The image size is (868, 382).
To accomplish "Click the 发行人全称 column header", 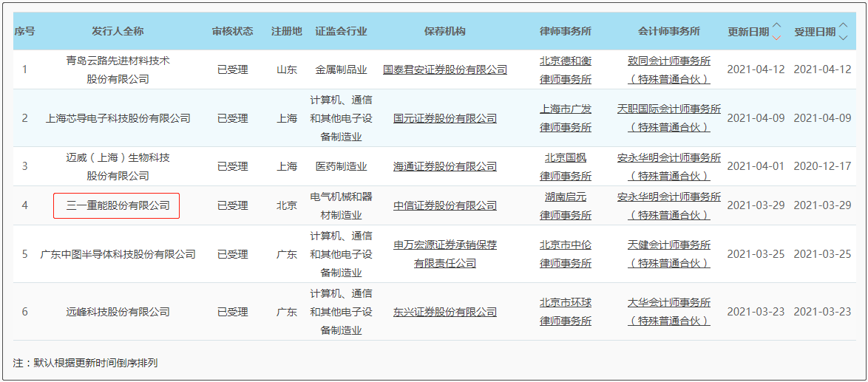I will (118, 32).
